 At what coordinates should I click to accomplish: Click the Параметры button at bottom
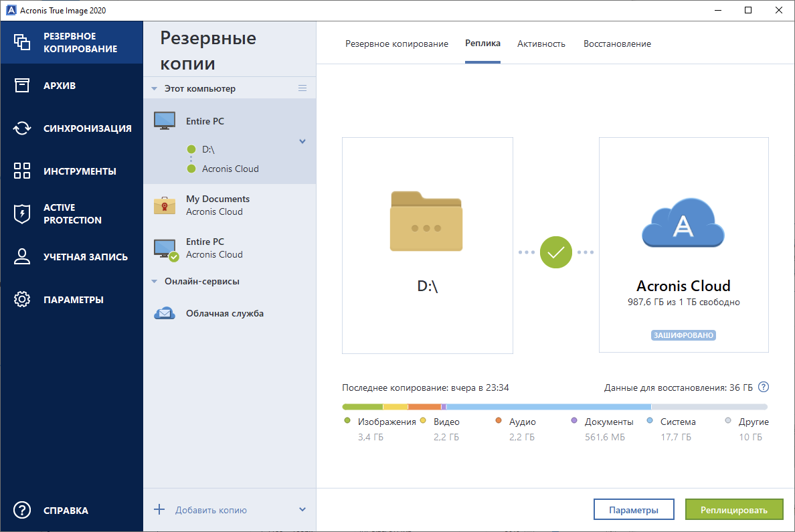point(634,510)
